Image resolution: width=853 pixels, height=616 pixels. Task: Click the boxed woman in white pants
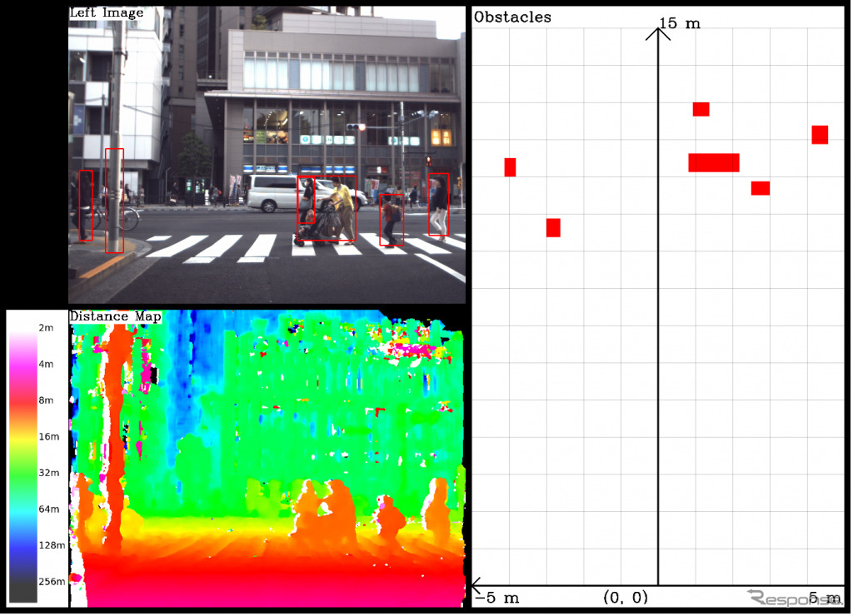coord(439,205)
